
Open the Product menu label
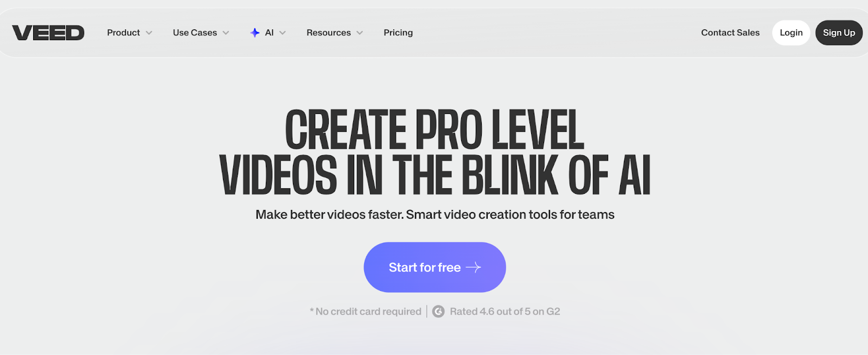point(123,33)
